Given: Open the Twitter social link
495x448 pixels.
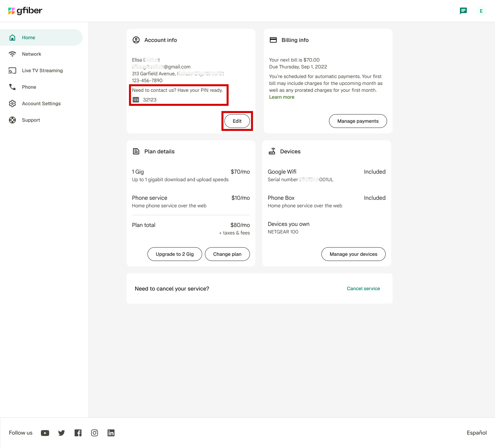Looking at the screenshot, I should pos(62,433).
